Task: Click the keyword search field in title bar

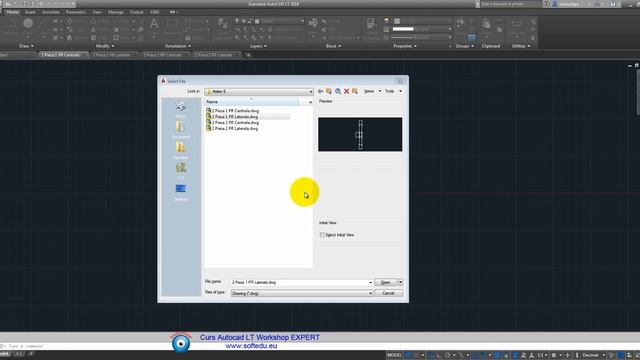Action: [511, 4]
